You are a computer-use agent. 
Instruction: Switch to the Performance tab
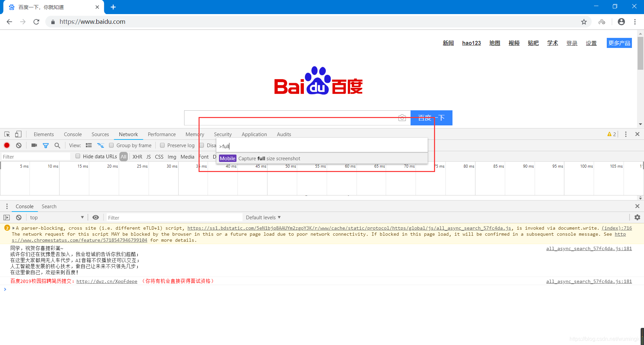(162, 134)
